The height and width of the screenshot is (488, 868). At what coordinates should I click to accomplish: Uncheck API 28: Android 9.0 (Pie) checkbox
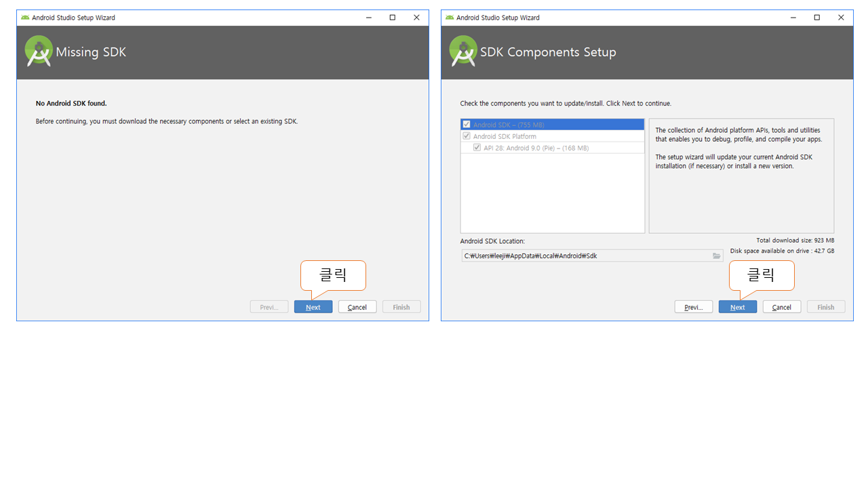[477, 148]
